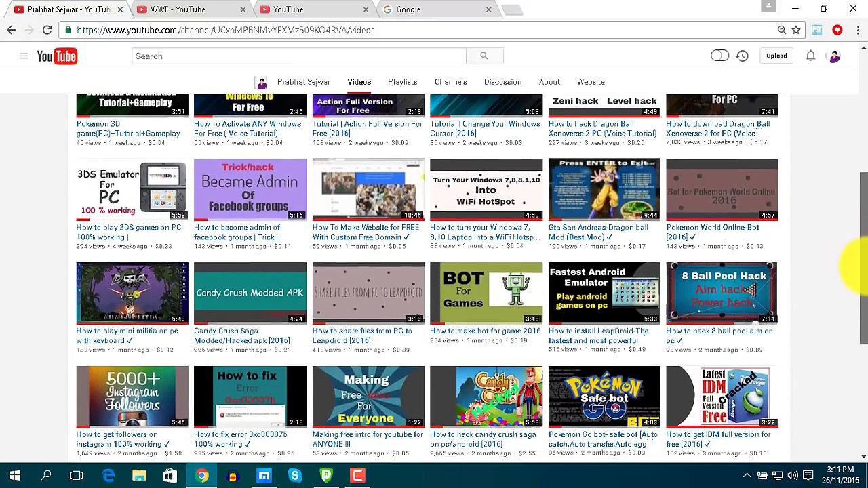Screen dimensions: 868x488
Task: Open Task View on the taskbar
Action: (76, 476)
